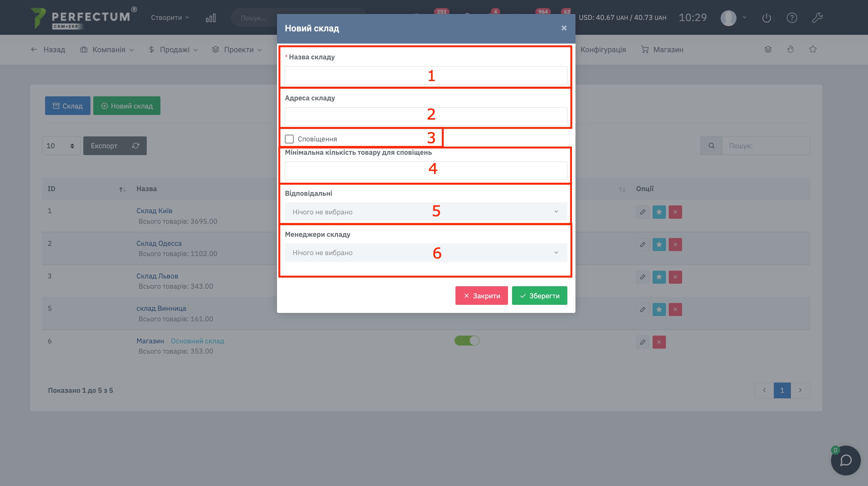This screenshot has height=486, width=868.
Task: Open the help question mark icon
Action: pos(792,17)
